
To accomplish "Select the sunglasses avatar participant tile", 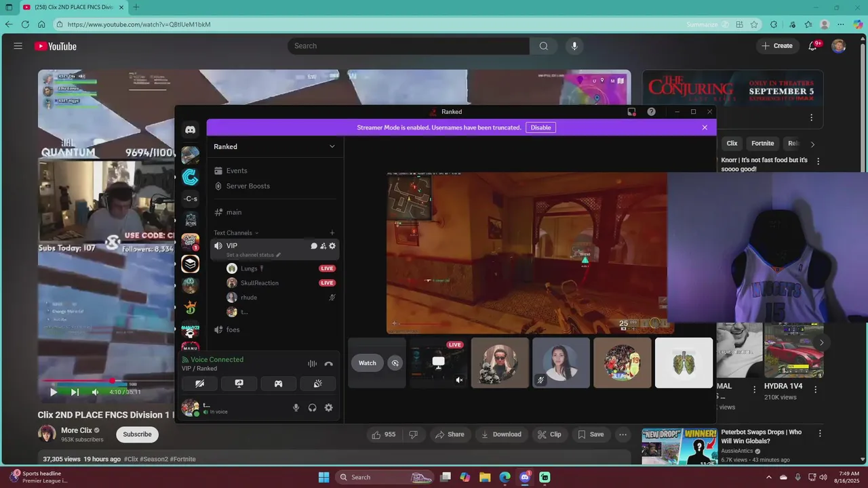I will 500,363.
